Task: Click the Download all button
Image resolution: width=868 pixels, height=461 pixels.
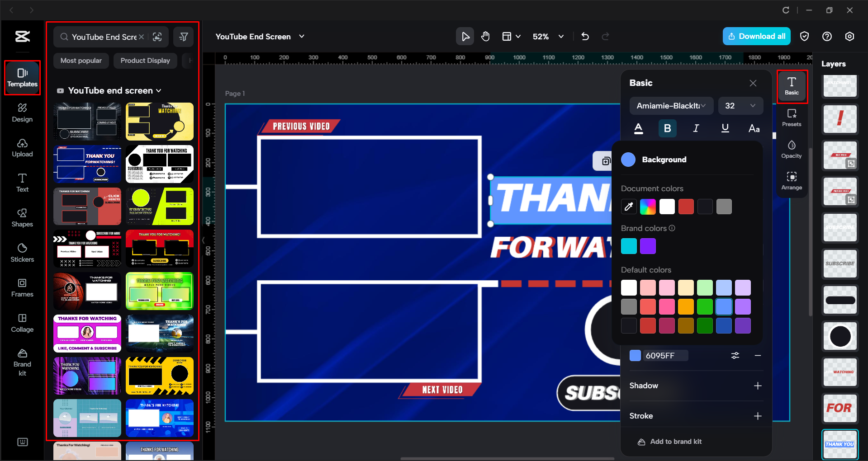Action: click(x=756, y=36)
